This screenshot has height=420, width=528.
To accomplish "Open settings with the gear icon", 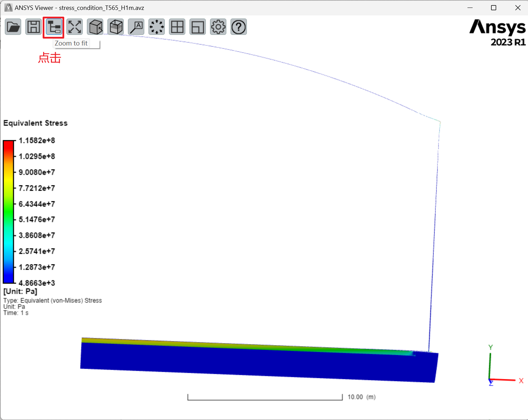I will [218, 27].
